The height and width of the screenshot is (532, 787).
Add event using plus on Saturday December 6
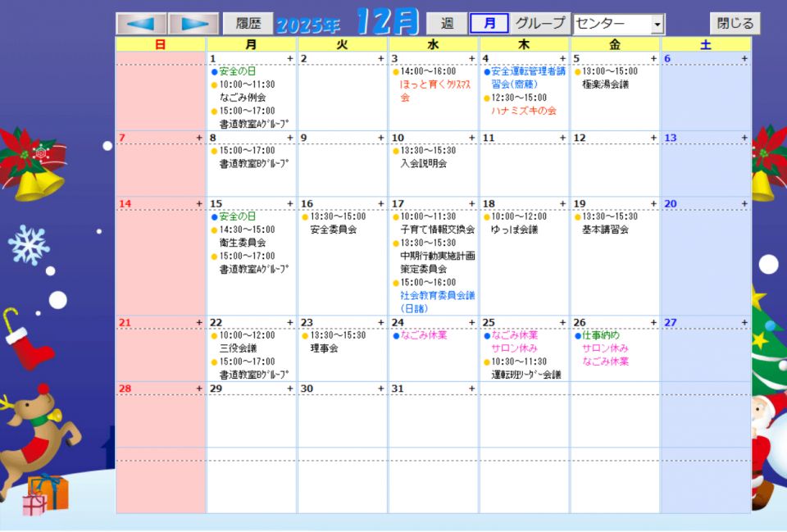click(744, 59)
